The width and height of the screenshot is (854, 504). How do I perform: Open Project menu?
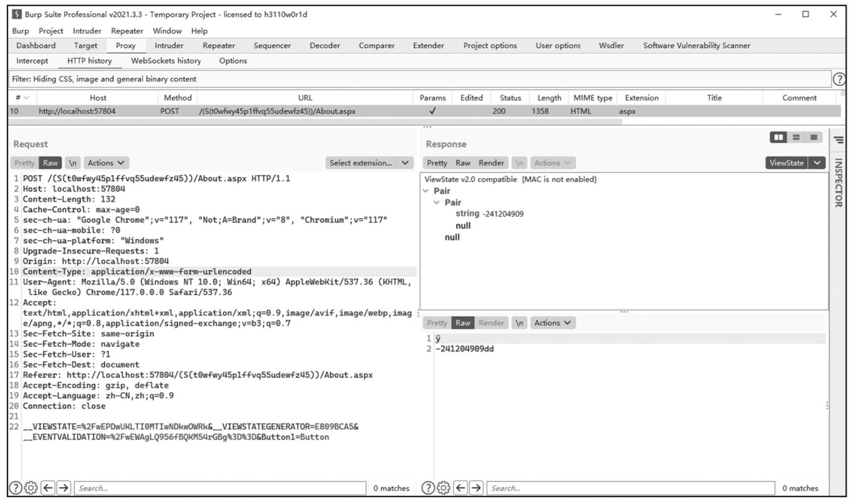coord(51,31)
